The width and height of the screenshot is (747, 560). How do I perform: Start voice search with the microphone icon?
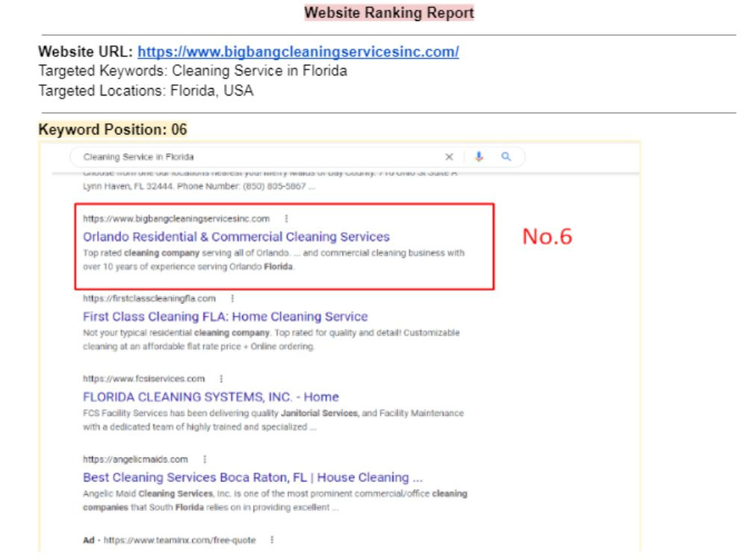click(479, 156)
